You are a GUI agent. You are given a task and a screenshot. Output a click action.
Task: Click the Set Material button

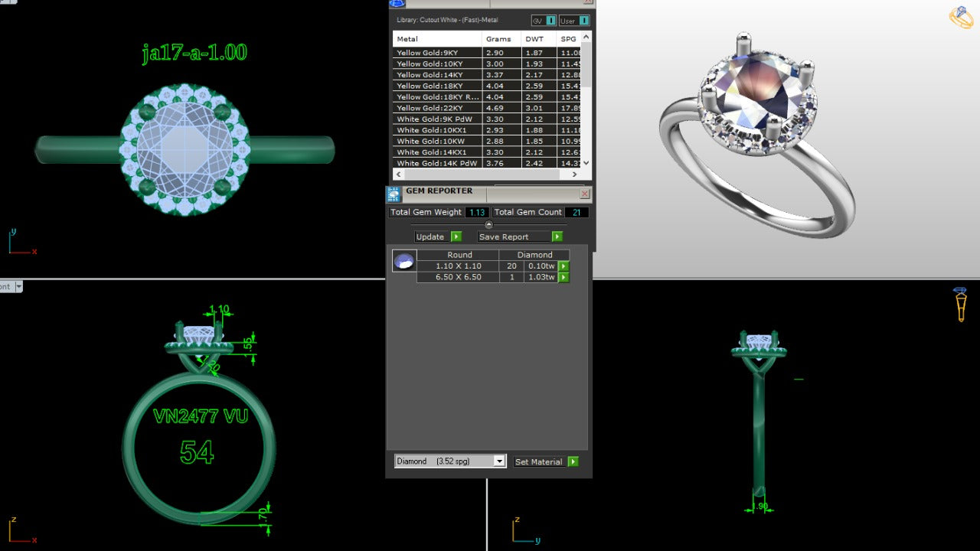[x=541, y=461]
